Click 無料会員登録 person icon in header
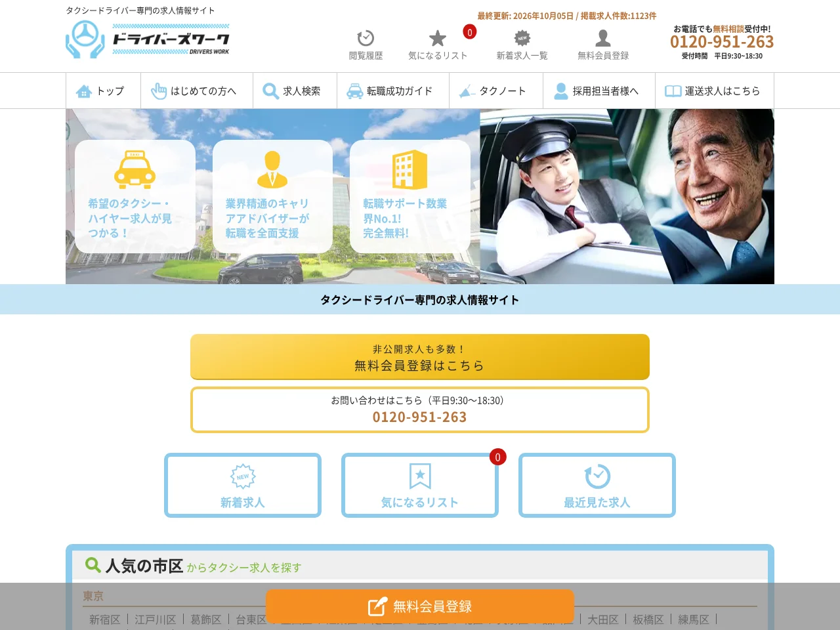The width and height of the screenshot is (840, 630). tap(603, 38)
